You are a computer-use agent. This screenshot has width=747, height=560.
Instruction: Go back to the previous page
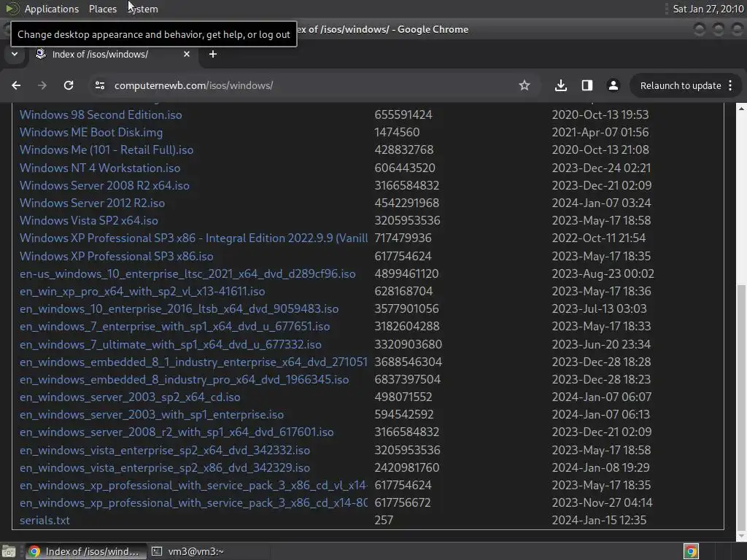coord(16,85)
